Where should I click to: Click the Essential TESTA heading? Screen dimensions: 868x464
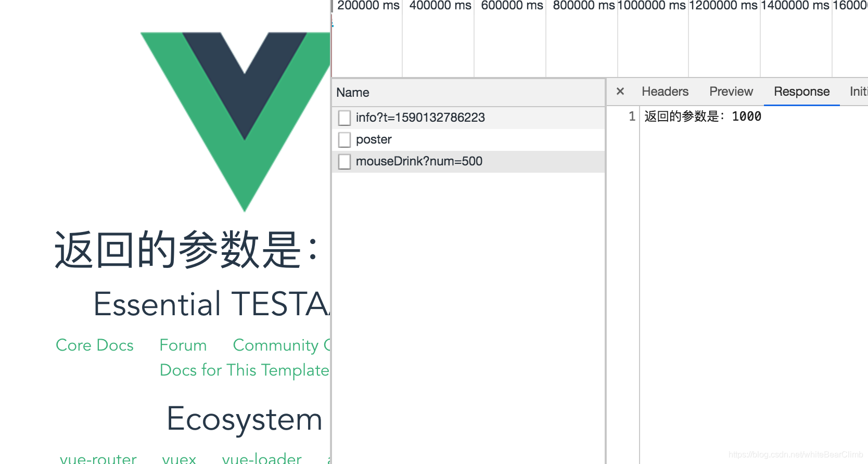click(x=211, y=304)
